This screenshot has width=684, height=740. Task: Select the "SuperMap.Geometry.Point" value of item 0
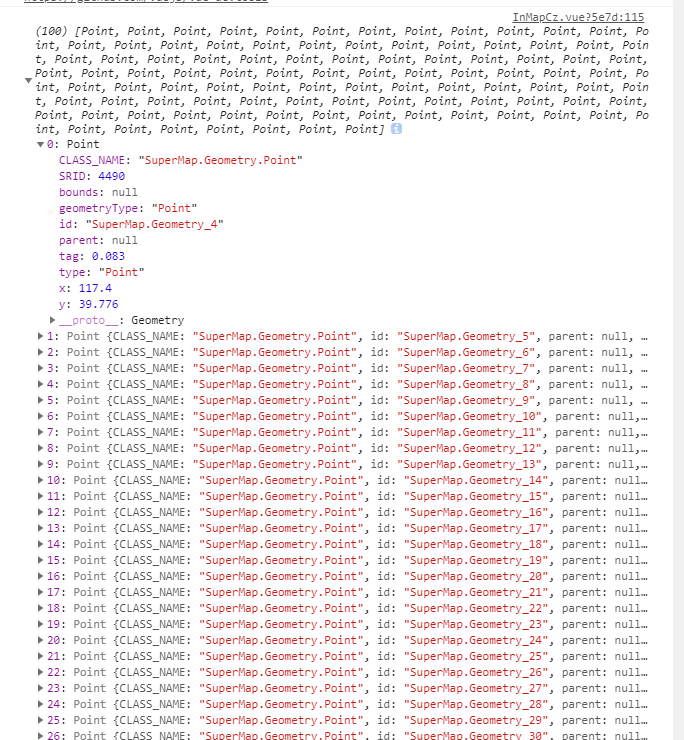click(x=220, y=160)
